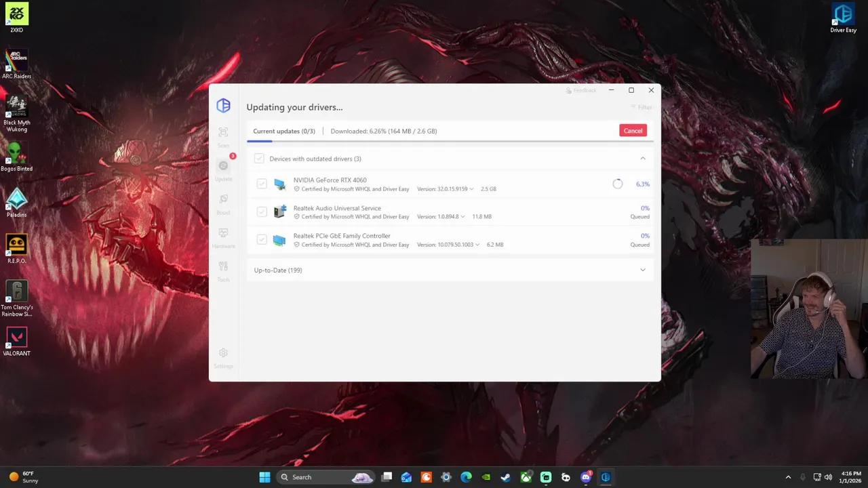Click the Realtek Audio Universal Service device icon
Viewport: 868px width, 488px height.
coord(279,211)
